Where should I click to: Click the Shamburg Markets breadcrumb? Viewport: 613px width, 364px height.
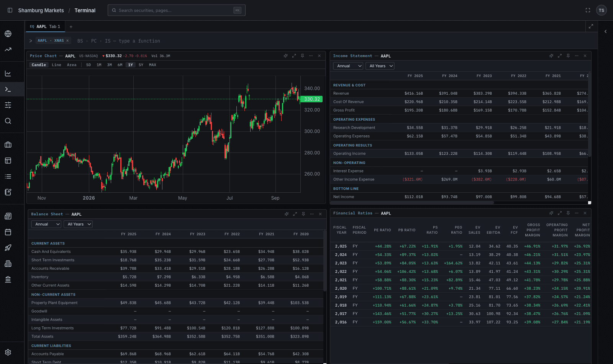[41, 10]
